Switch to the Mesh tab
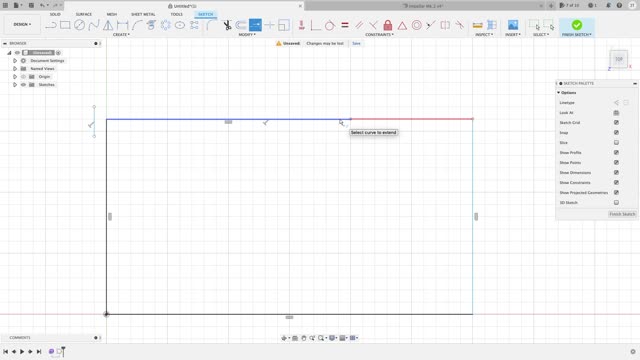640x360 pixels. tap(111, 14)
